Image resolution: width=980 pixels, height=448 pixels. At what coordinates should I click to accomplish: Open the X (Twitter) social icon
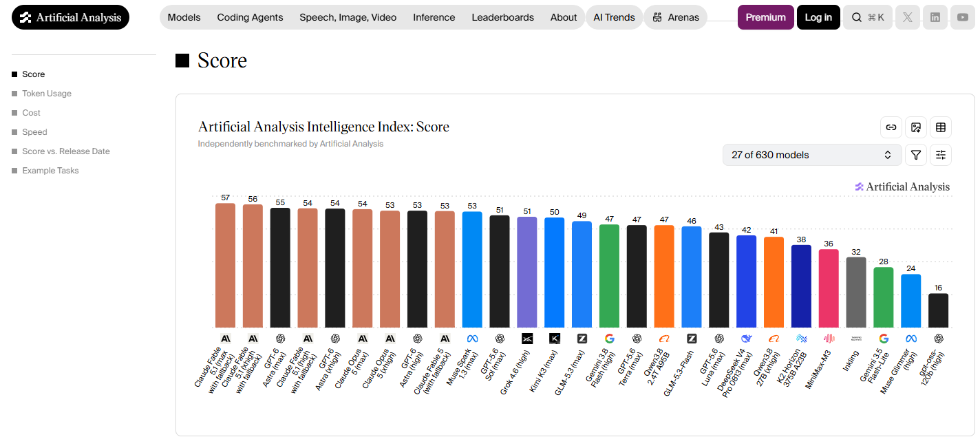tap(908, 17)
